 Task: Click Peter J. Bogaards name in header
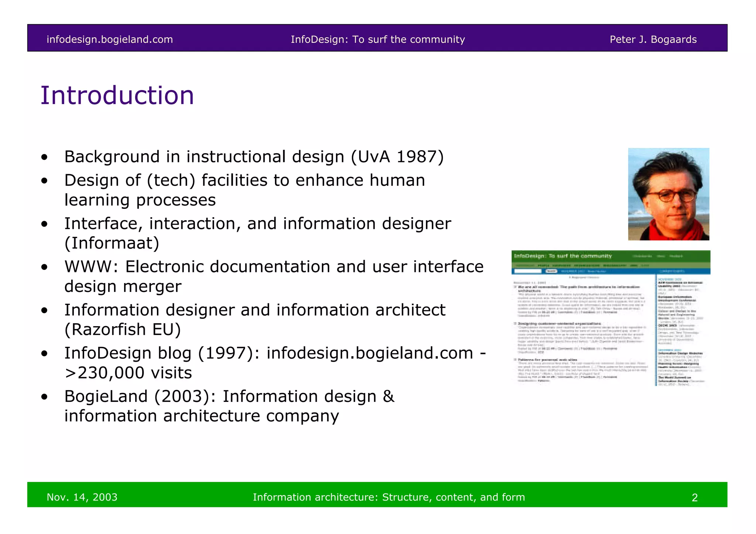coord(653,39)
